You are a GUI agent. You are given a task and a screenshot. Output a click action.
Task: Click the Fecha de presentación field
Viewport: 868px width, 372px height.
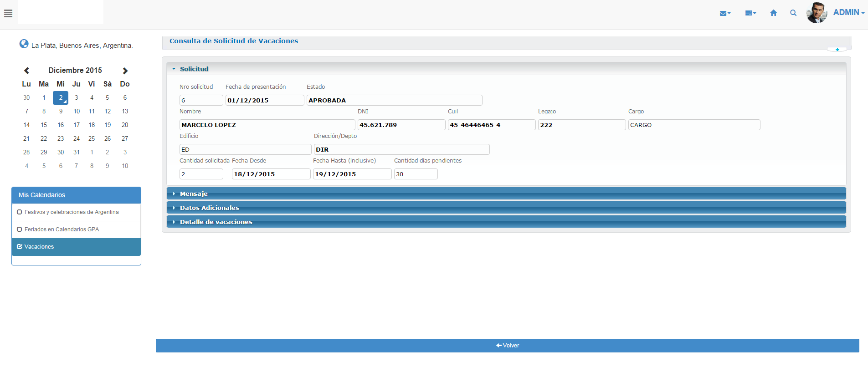[x=265, y=100]
